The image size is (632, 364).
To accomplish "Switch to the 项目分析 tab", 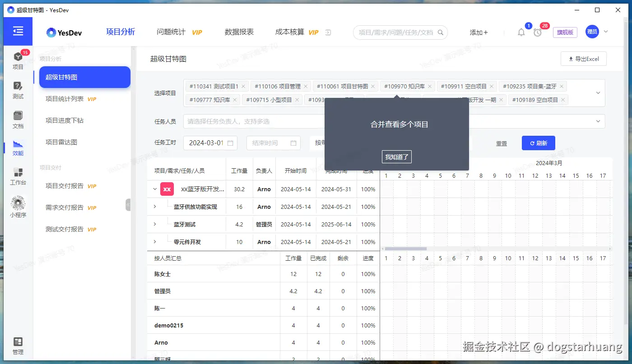I will (121, 32).
